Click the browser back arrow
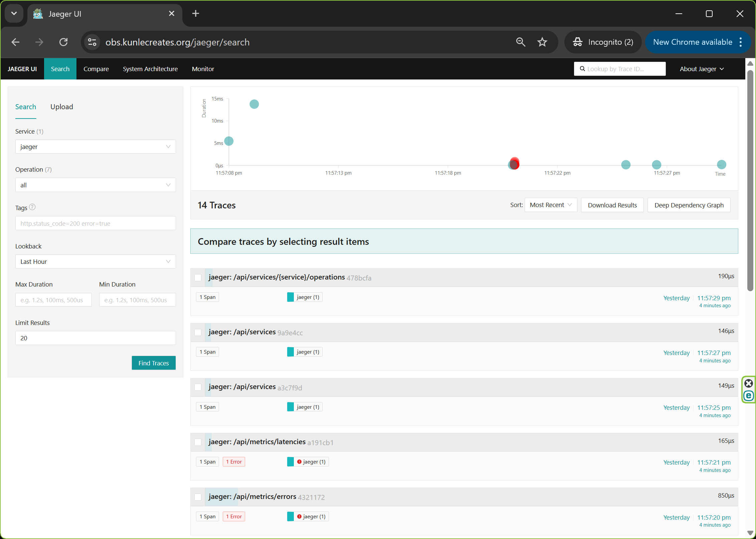Screen dimensions: 756x539 tap(15, 42)
